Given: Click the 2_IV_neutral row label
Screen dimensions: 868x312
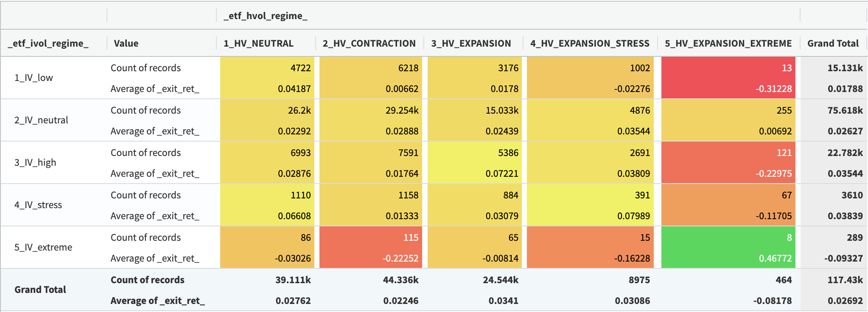Looking at the screenshot, I should (41, 120).
